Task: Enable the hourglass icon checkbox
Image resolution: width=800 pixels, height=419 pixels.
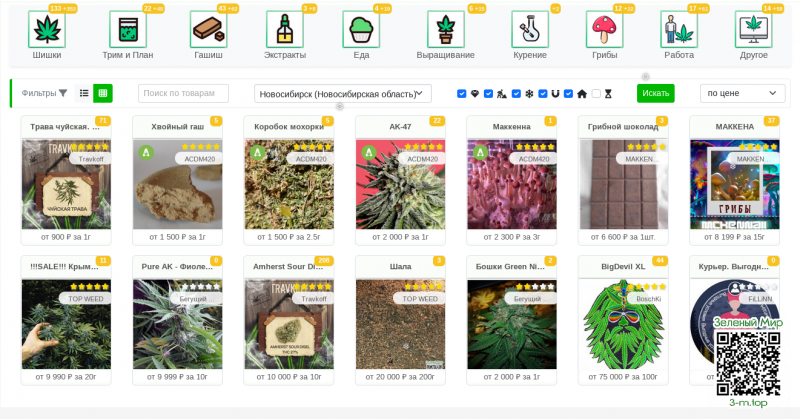Action: pos(596,94)
